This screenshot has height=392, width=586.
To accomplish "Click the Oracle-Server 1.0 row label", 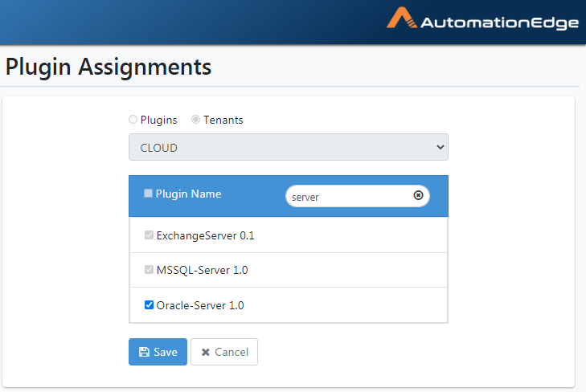I will pos(200,305).
